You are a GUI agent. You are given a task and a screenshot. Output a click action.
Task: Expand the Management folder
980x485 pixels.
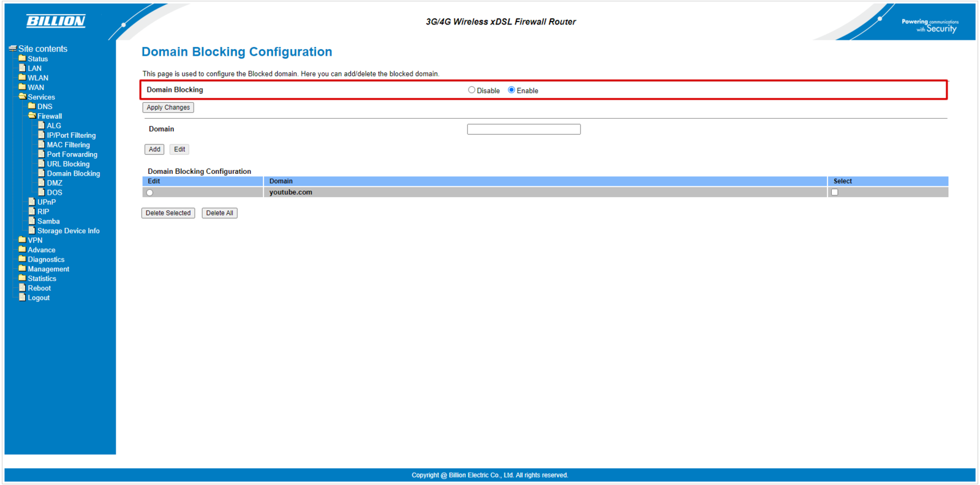tap(22, 269)
